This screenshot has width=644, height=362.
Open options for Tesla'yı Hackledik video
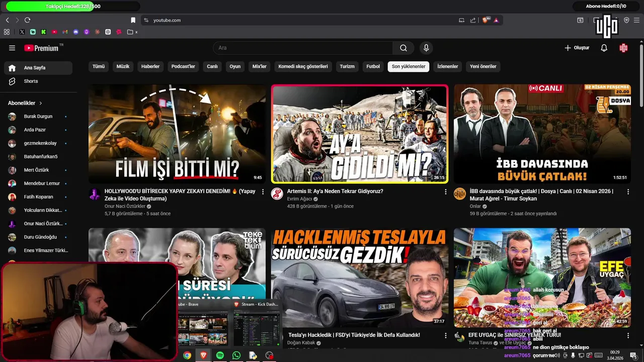(445, 335)
